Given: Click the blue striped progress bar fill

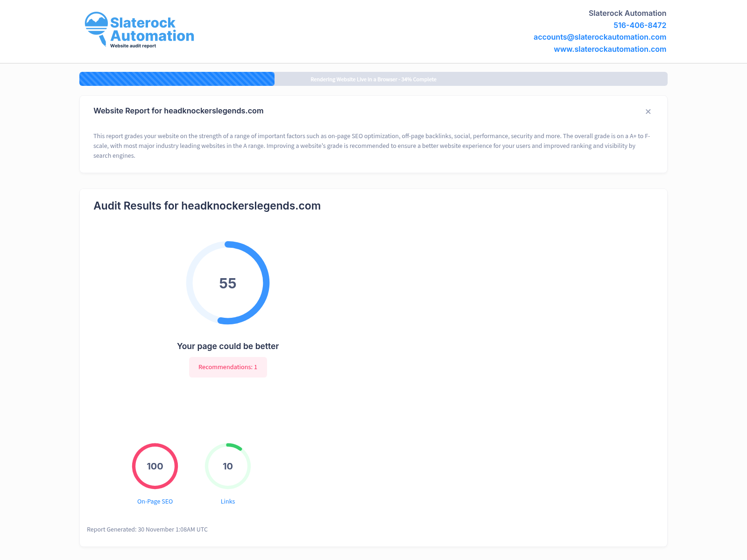Looking at the screenshot, I should 177,79.
